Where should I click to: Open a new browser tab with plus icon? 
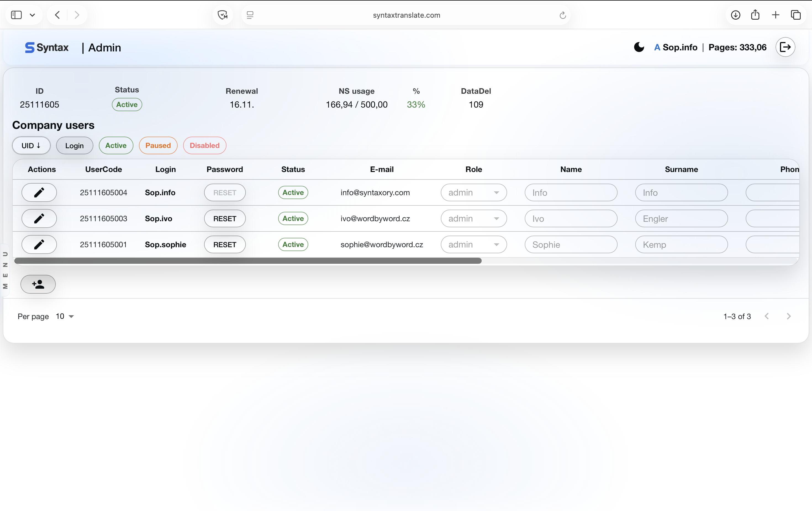[x=776, y=15]
